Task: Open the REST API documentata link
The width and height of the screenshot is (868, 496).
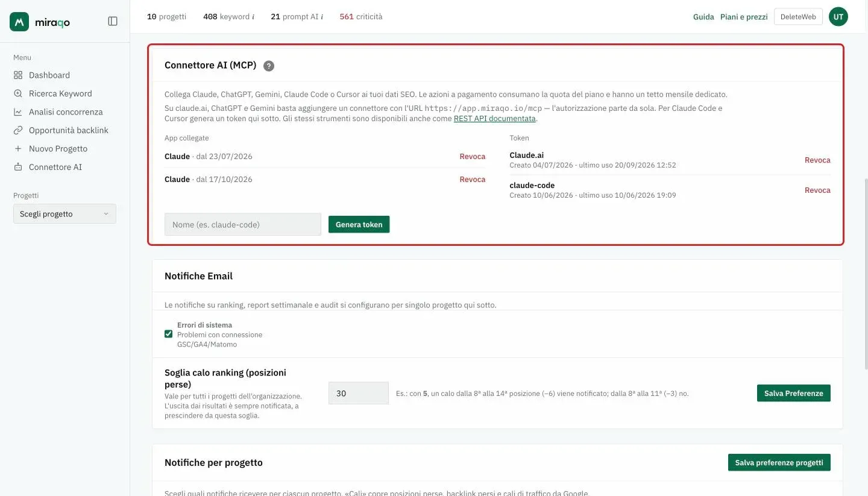Action: point(495,119)
